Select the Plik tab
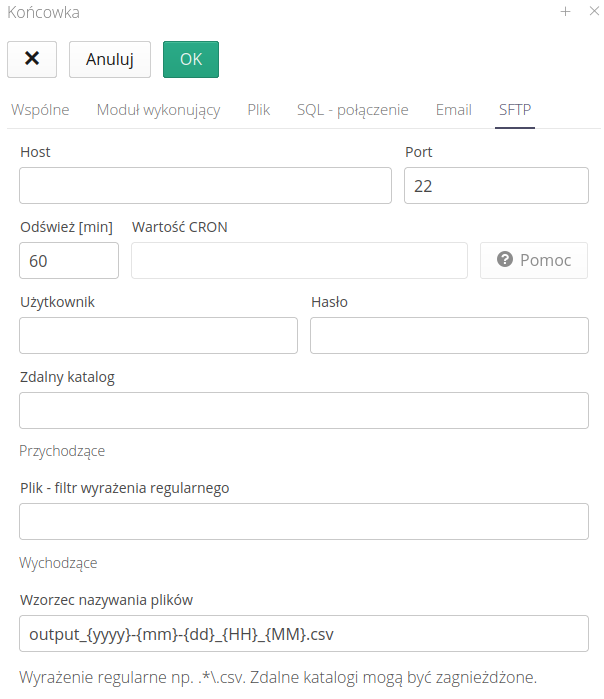The width and height of the screenshot is (604, 699). [x=258, y=110]
